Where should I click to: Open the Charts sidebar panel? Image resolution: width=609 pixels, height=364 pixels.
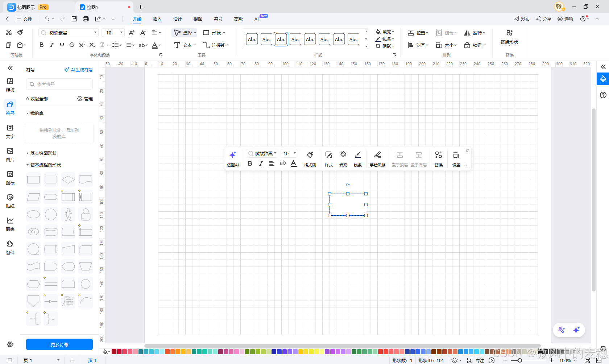(x=10, y=224)
